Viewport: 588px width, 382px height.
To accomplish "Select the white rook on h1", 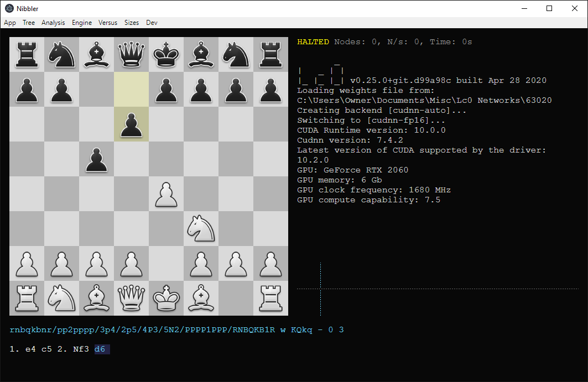I will (270, 299).
